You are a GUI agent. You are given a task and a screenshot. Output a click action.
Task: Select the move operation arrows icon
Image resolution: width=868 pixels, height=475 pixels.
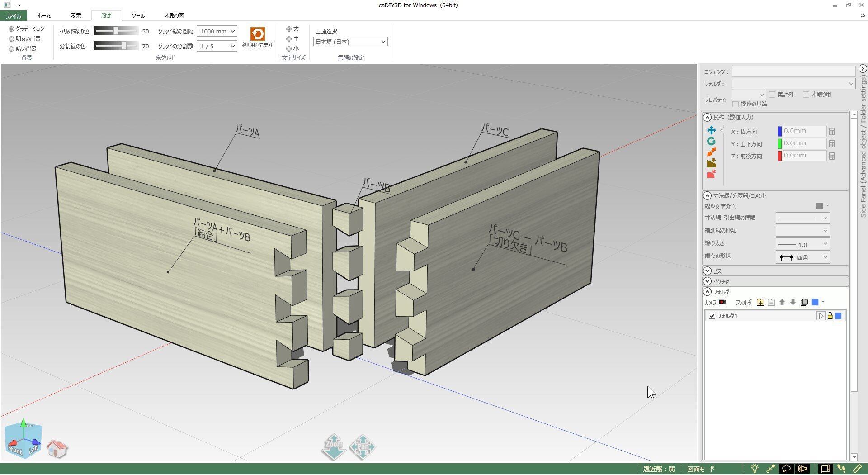[711, 130]
